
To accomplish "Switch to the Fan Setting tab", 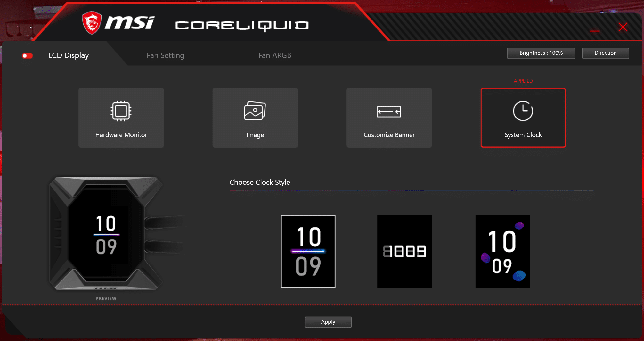I will point(165,55).
